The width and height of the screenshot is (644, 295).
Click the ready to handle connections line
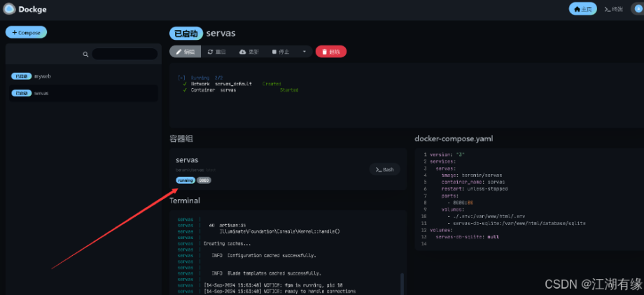pos(280,292)
